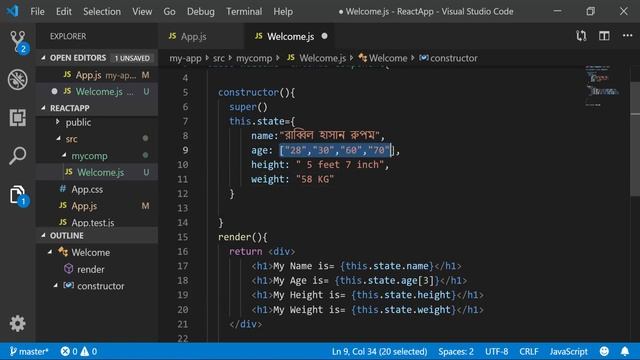Click the Open Changes compare icon
Viewport: 640px width, 360px height.
[x=581, y=36]
